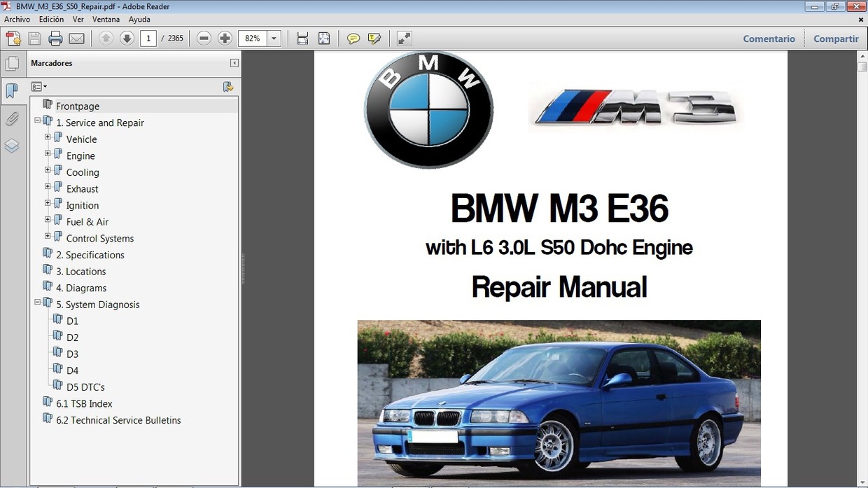Click the Adobe Reader title bar icon
This screenshot has height=488, width=868.
click(8, 6)
